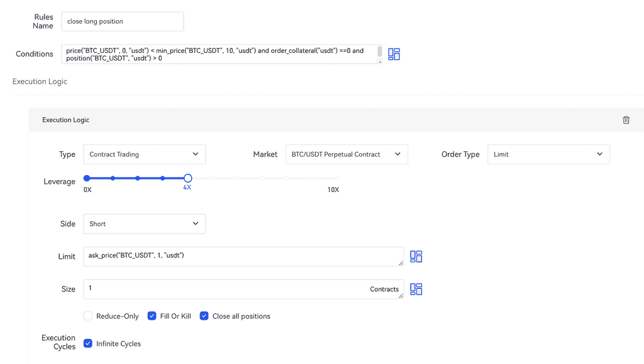Disable the Infinite Cycles checkbox
Image resolution: width=644 pixels, height=364 pixels.
point(88,344)
